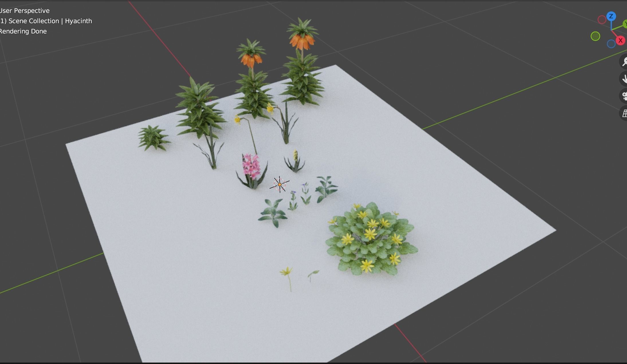Toggle the camera view button
This screenshot has height=364, width=627.
(x=624, y=96)
